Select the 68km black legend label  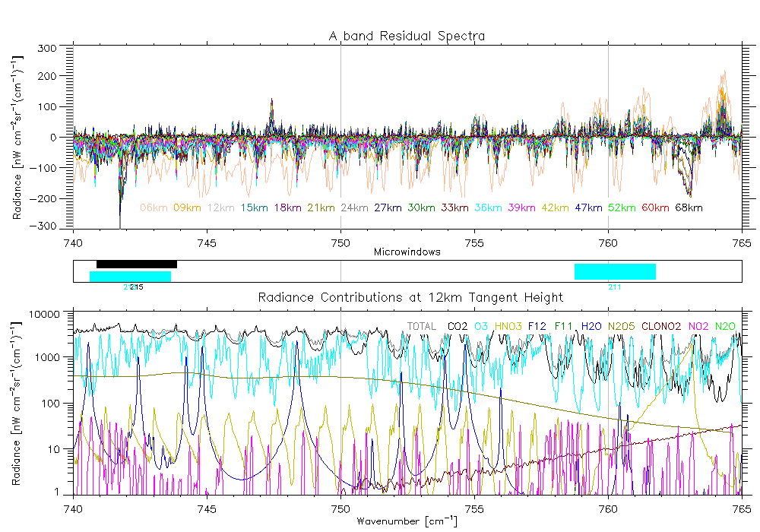[689, 207]
